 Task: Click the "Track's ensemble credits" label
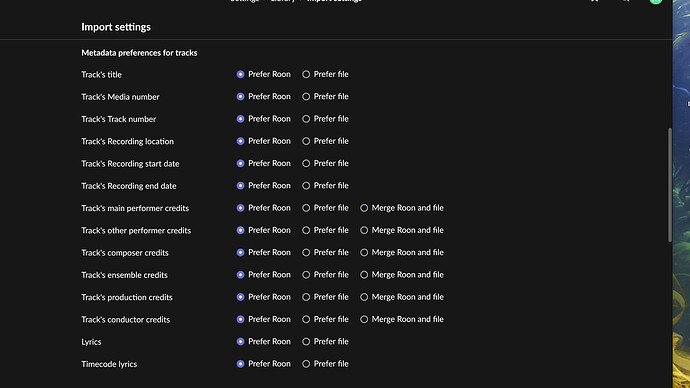point(124,275)
